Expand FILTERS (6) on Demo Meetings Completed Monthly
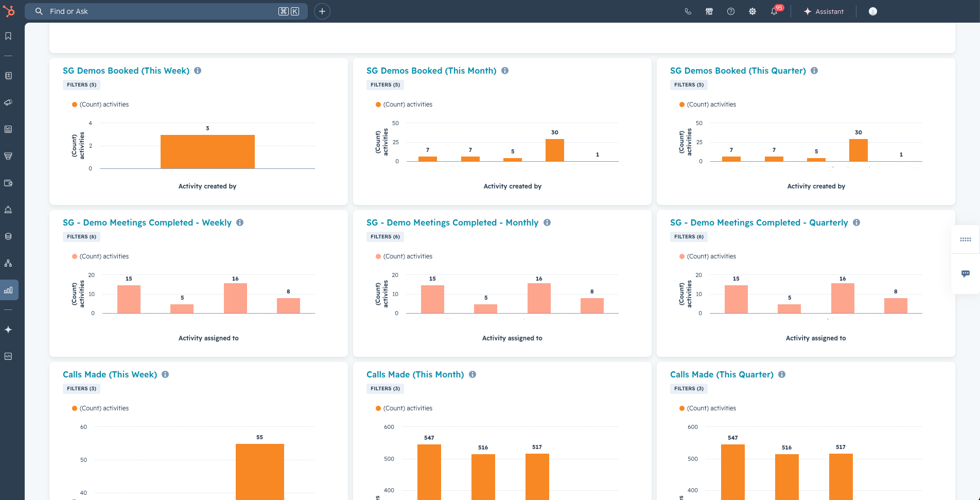Screen dimensions: 980x500 385,237
